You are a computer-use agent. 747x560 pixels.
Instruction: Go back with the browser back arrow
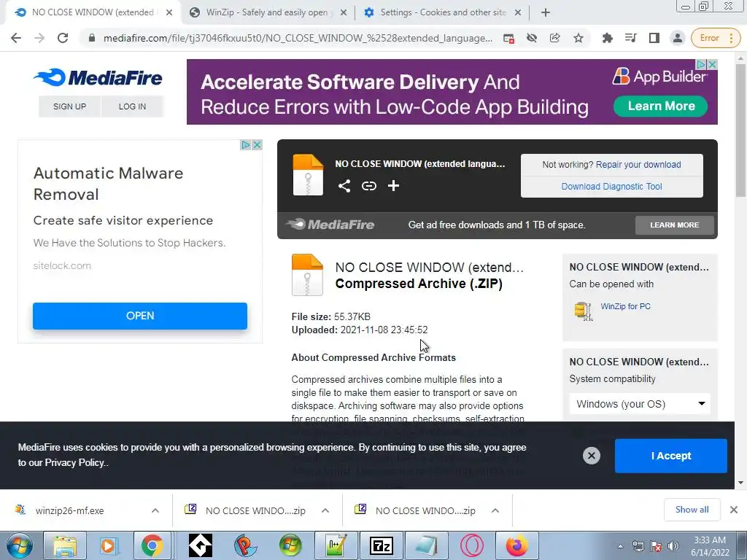16,38
